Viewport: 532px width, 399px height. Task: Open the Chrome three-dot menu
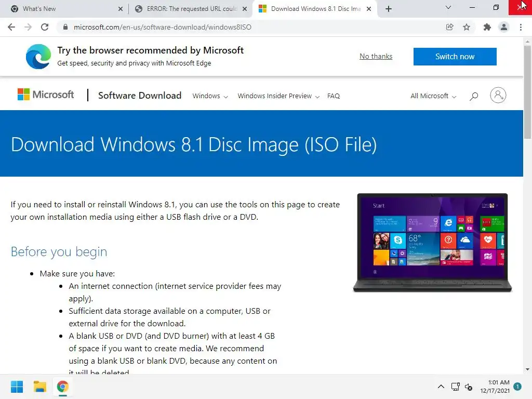(521, 27)
